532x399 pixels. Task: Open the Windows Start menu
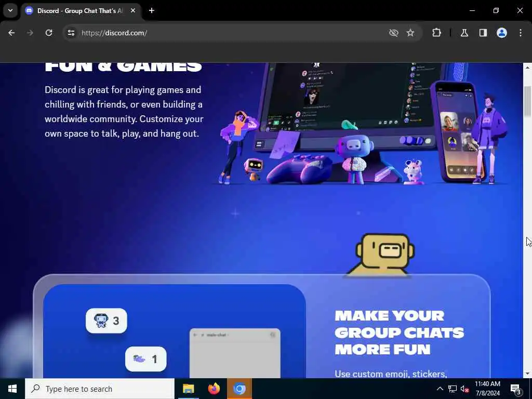[12, 389]
